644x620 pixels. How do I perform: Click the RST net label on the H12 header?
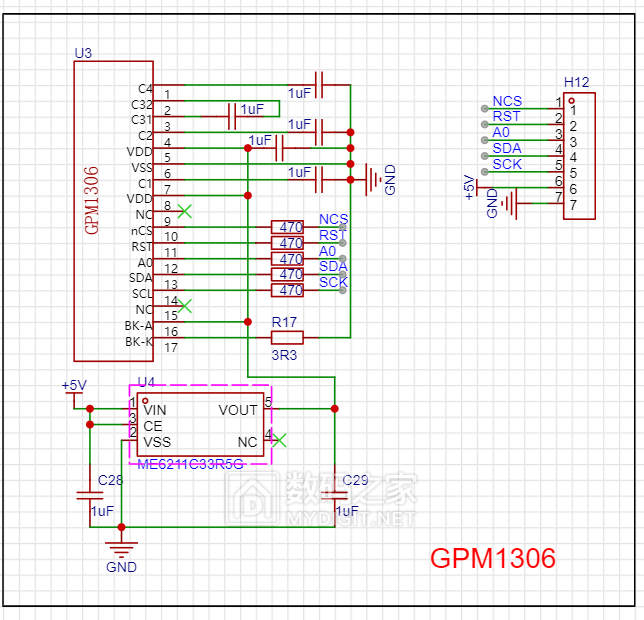coord(506,117)
